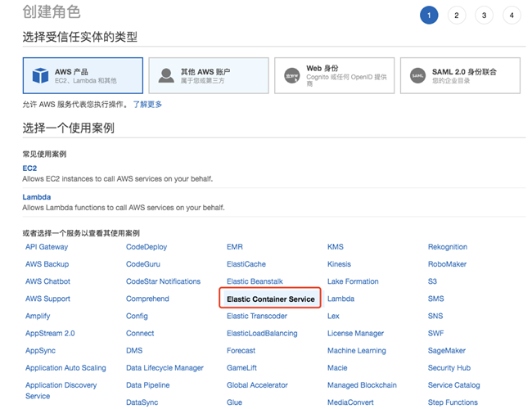Choose ElasticLoadBalancing service
The height and width of the screenshot is (409, 532).
262,334
